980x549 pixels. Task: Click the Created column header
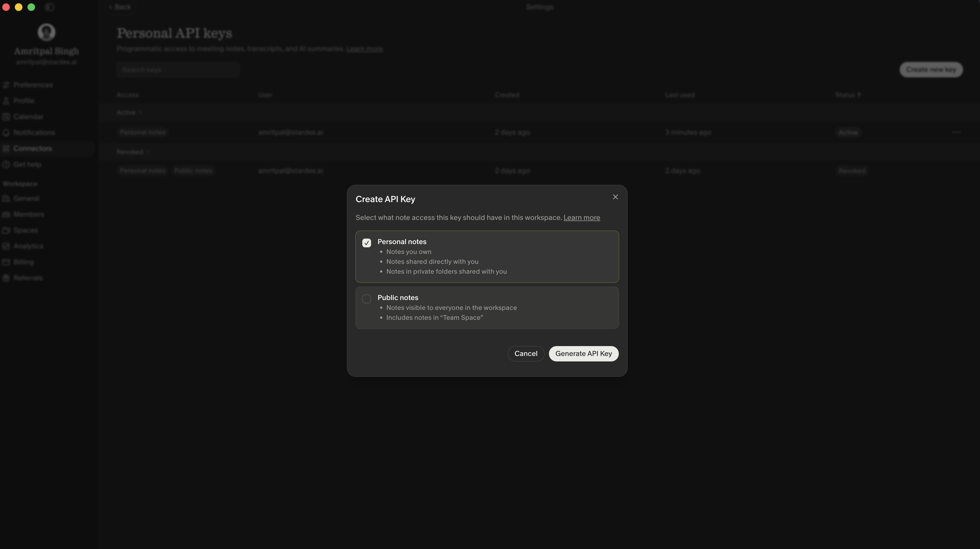point(507,95)
